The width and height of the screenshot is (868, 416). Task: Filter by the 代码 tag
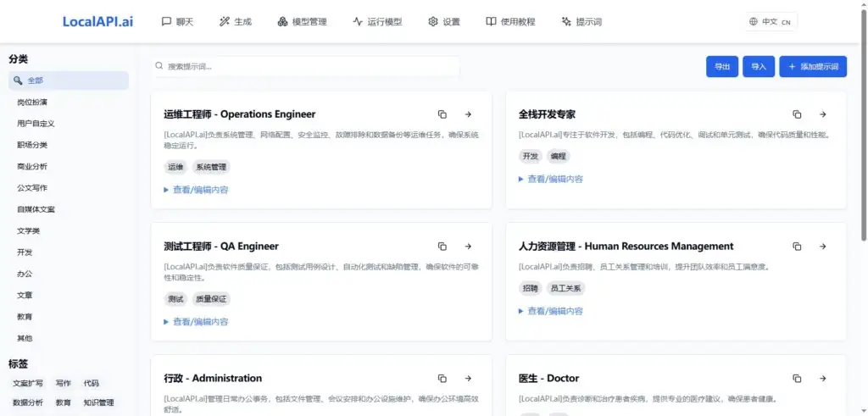pos(92,383)
